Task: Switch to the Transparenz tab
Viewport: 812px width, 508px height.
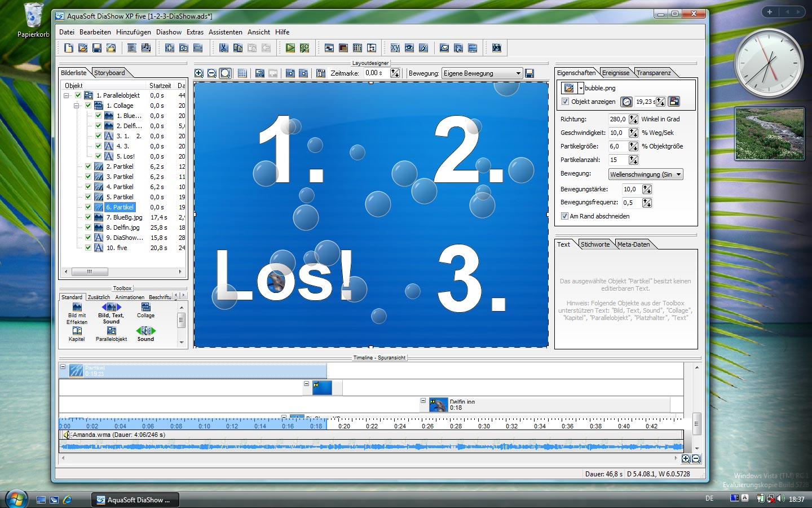Action: [x=654, y=73]
